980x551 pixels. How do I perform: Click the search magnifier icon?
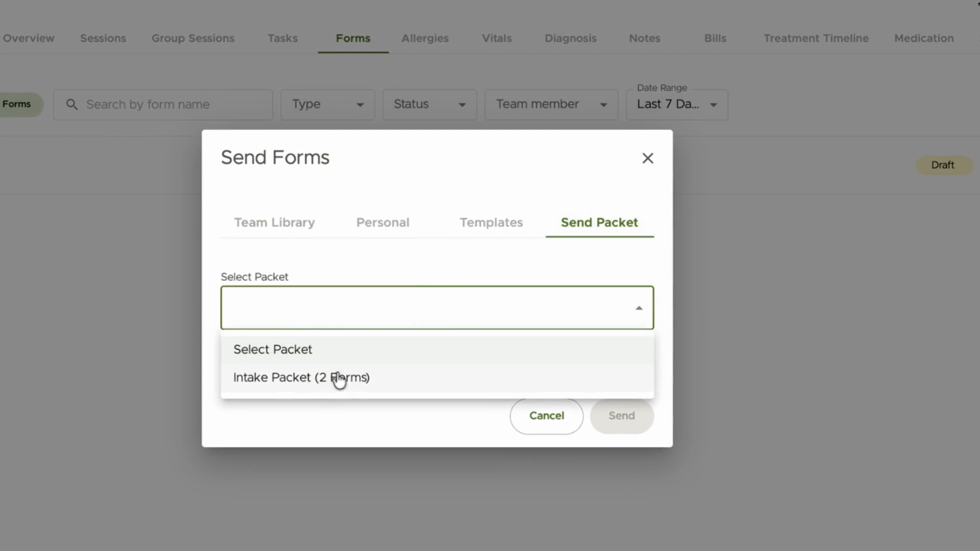72,105
